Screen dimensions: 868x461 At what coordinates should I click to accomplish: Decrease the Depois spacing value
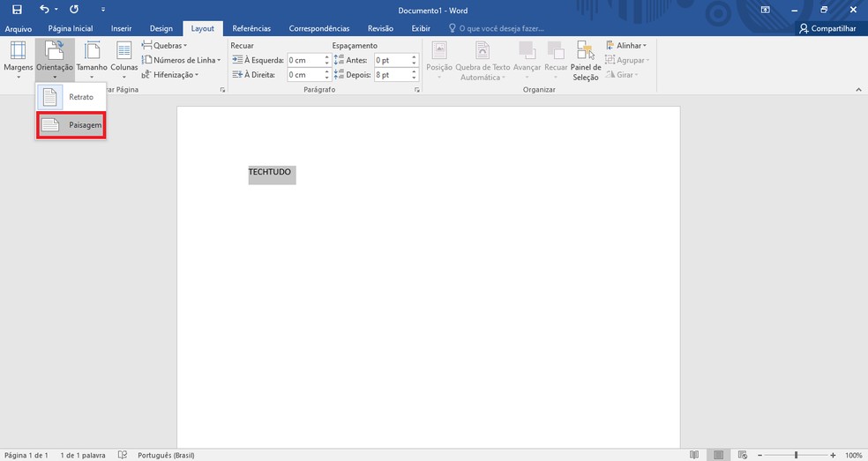(x=414, y=78)
